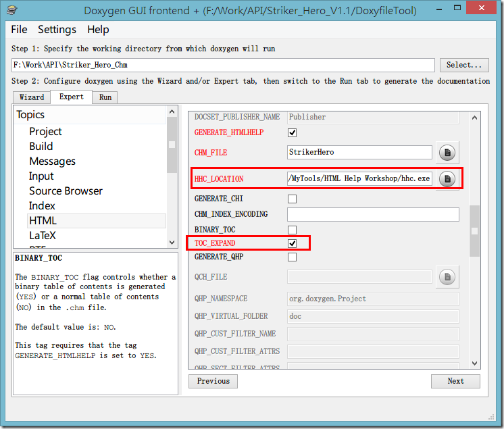Screen dimensions: 504x429
Task: Open the Settings menu
Action: [x=57, y=30]
